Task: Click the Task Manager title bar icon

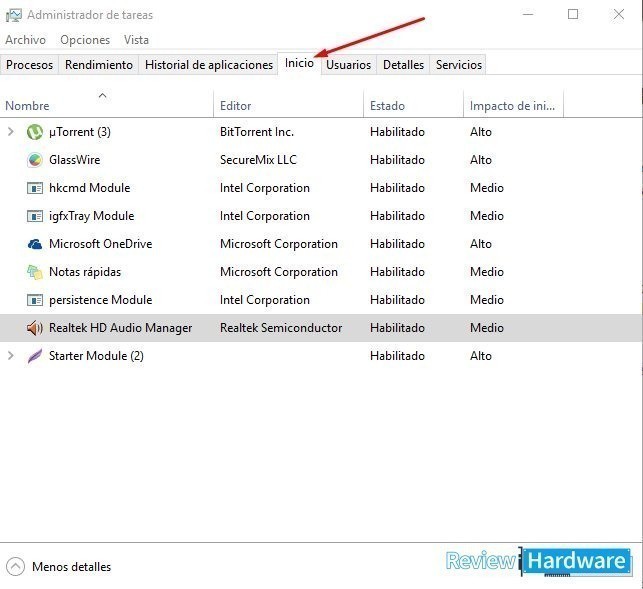Action: (x=14, y=15)
